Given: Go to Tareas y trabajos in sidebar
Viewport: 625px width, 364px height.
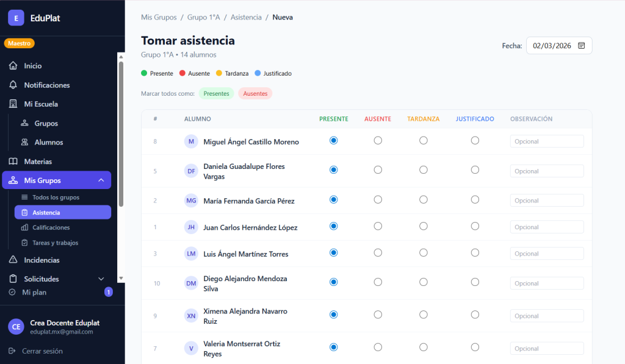Looking at the screenshot, I should [55, 243].
